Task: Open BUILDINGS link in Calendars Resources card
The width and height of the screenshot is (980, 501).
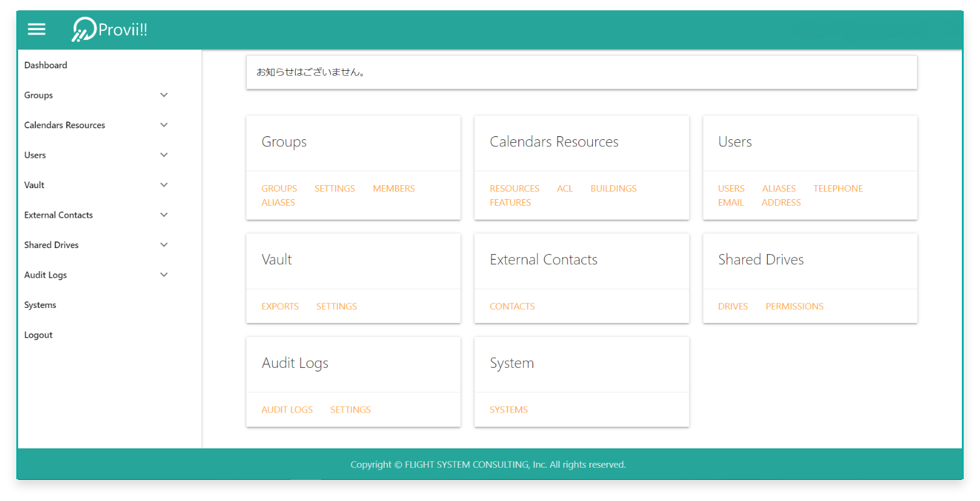Action: [x=613, y=189]
